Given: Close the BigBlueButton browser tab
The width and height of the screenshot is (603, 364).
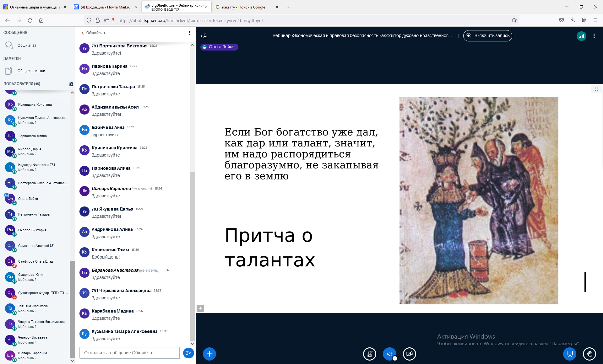Looking at the screenshot, I should 206,7.
